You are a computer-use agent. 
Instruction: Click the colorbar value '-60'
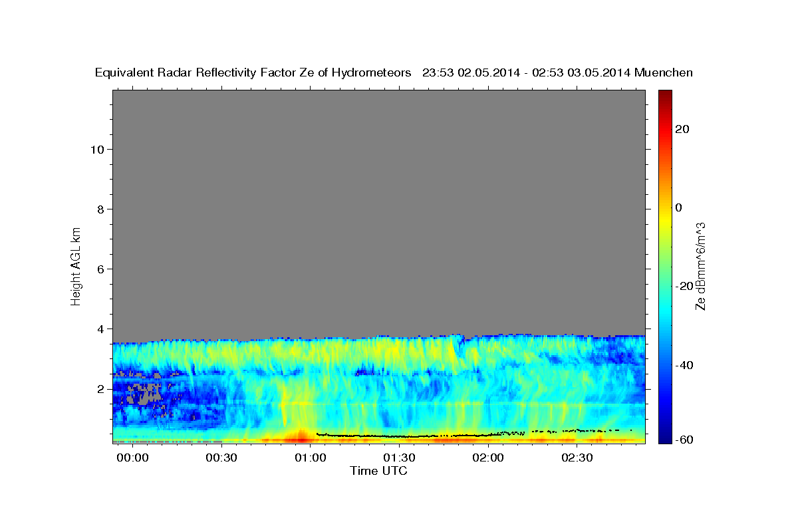tap(684, 440)
